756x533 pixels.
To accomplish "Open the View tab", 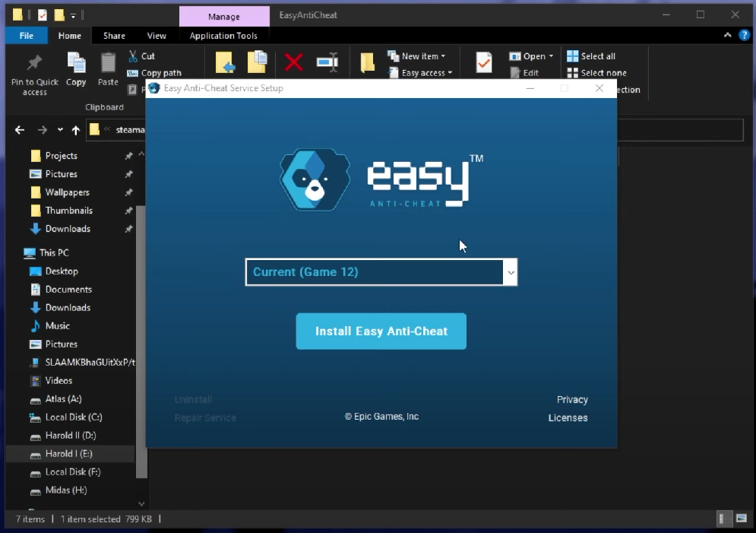I will (156, 35).
